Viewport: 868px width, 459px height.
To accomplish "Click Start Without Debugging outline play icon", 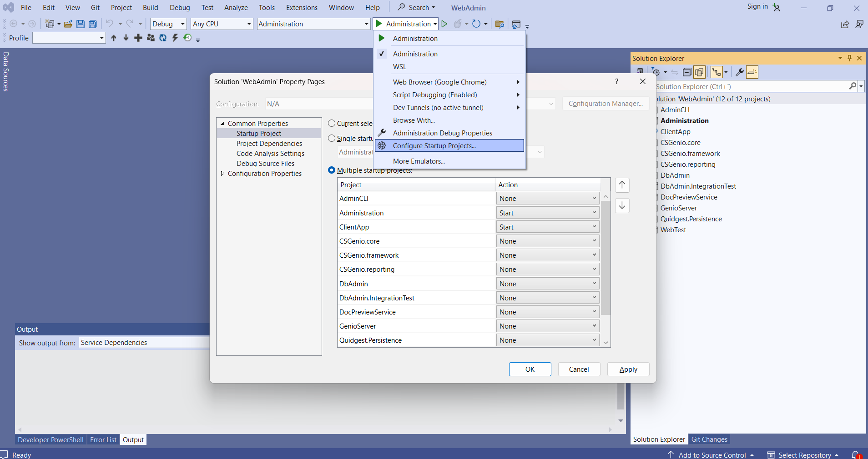I will pyautogui.click(x=444, y=24).
